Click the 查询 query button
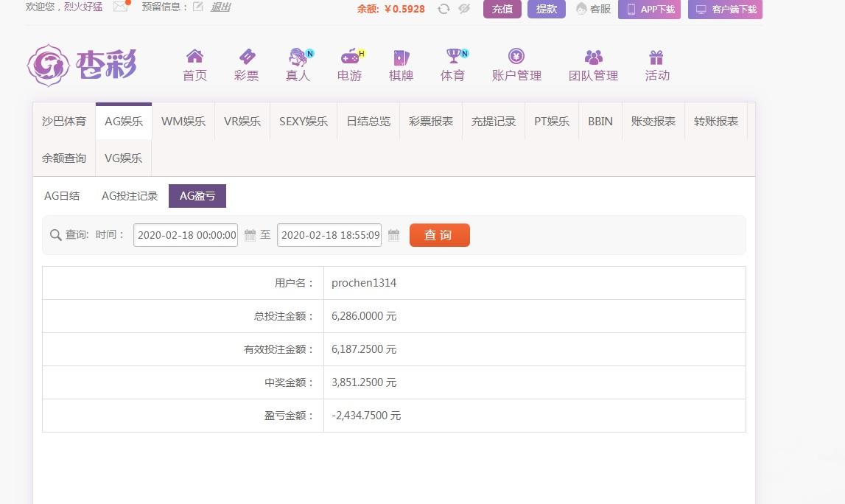 coord(439,235)
